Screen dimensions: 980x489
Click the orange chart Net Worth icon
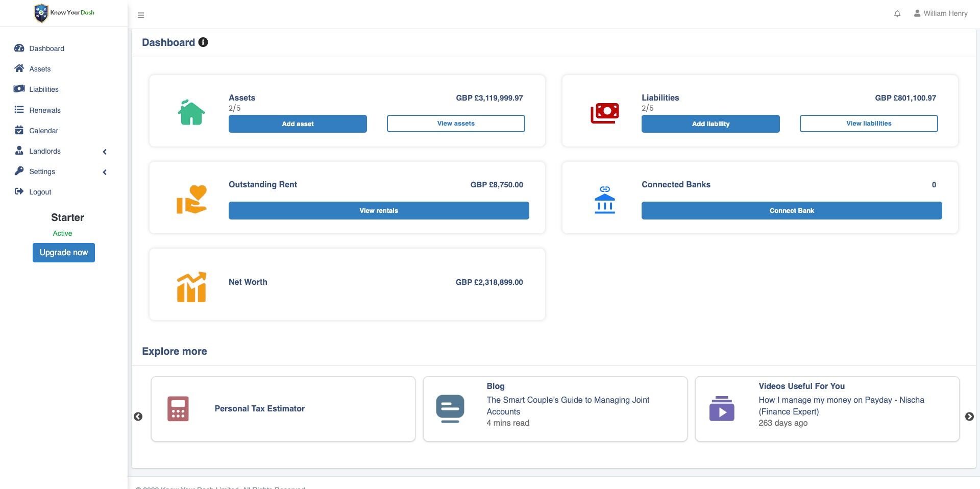(191, 287)
